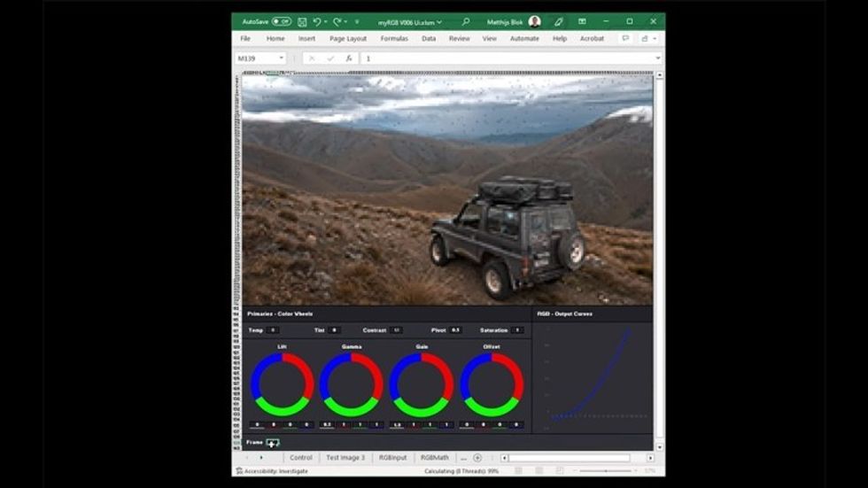Viewport: 868px width, 488px height.
Task: Click the Share icon button
Action: point(645,39)
